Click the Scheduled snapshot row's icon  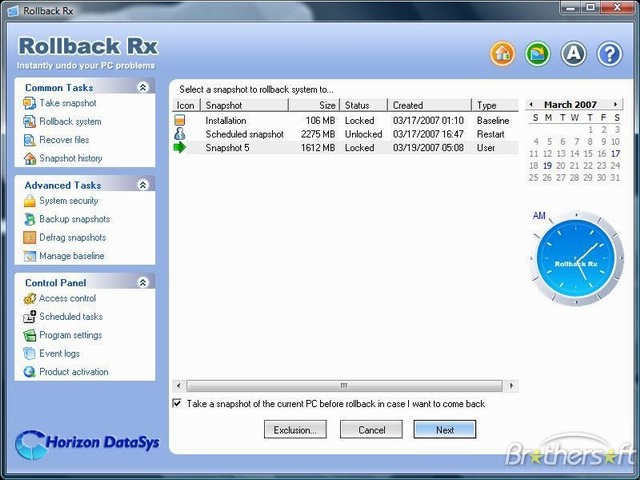pyautogui.click(x=180, y=133)
